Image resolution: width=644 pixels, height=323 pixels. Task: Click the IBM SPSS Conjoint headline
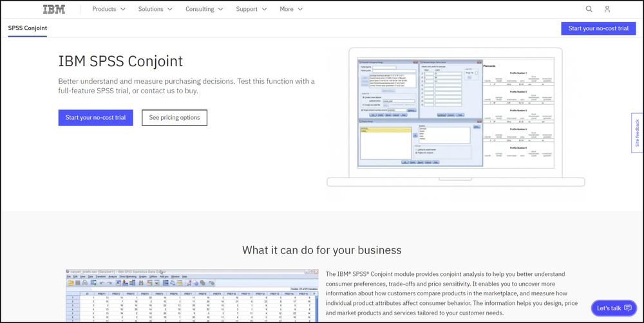pos(120,61)
